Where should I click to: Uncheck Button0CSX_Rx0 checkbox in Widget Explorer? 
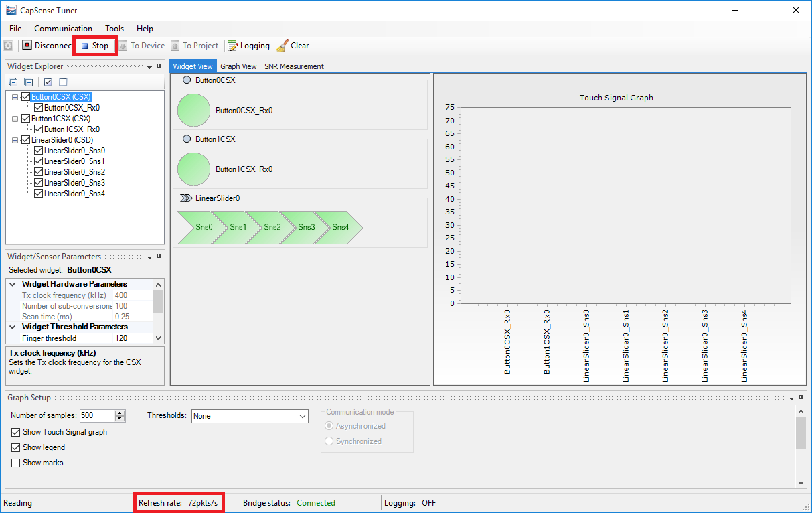pos(39,108)
